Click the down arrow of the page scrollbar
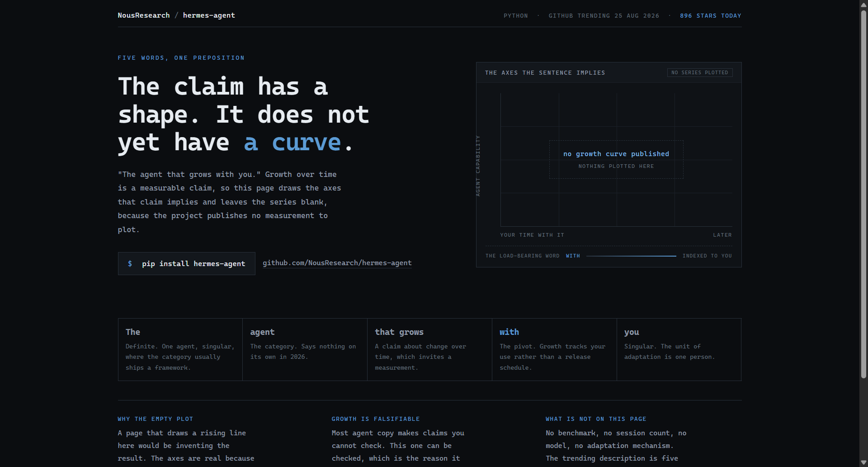 [x=863, y=462]
